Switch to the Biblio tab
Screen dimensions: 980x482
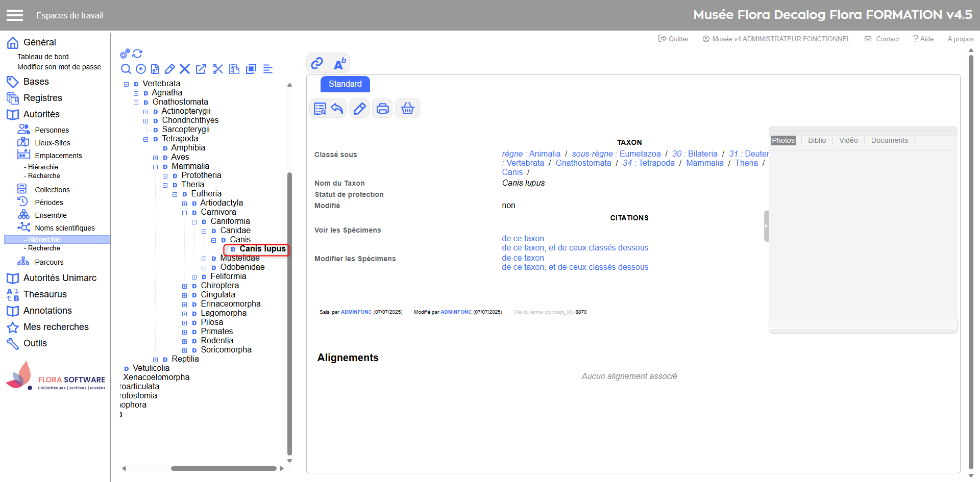pyautogui.click(x=817, y=140)
